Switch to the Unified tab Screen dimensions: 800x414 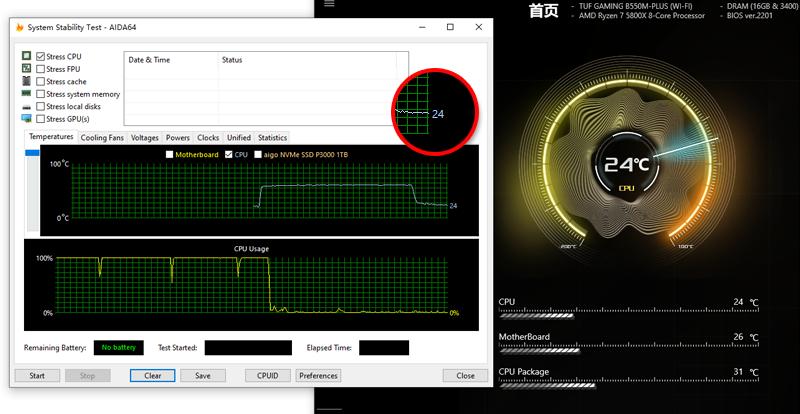(239, 138)
